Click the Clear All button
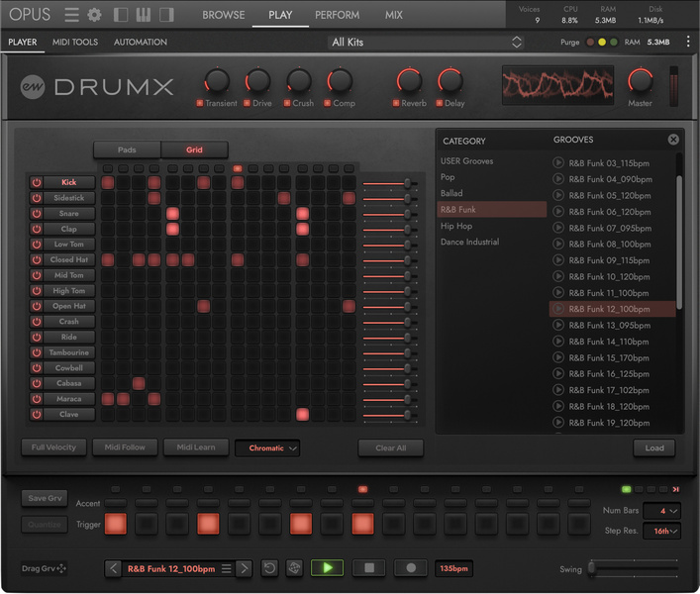 pos(391,447)
